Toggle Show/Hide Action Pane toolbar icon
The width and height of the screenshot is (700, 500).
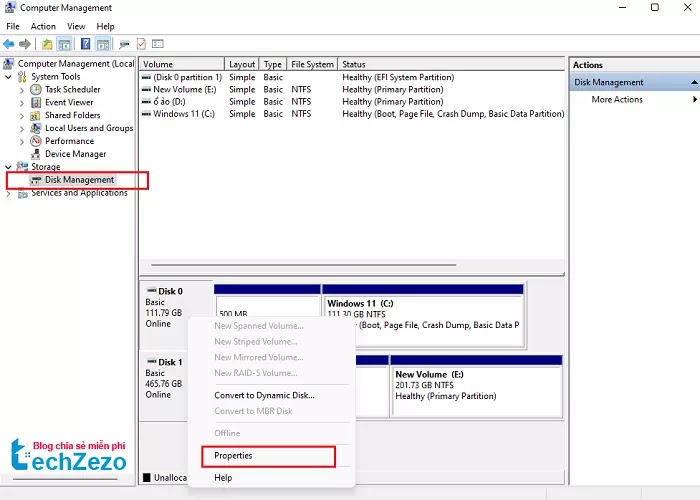point(103,44)
